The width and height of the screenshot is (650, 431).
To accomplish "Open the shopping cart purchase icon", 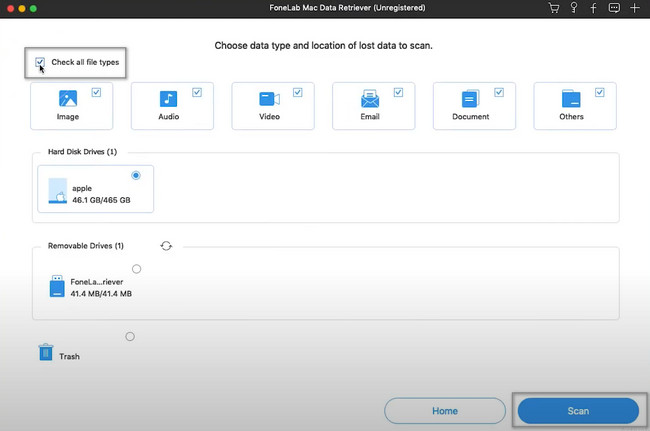I will point(553,8).
